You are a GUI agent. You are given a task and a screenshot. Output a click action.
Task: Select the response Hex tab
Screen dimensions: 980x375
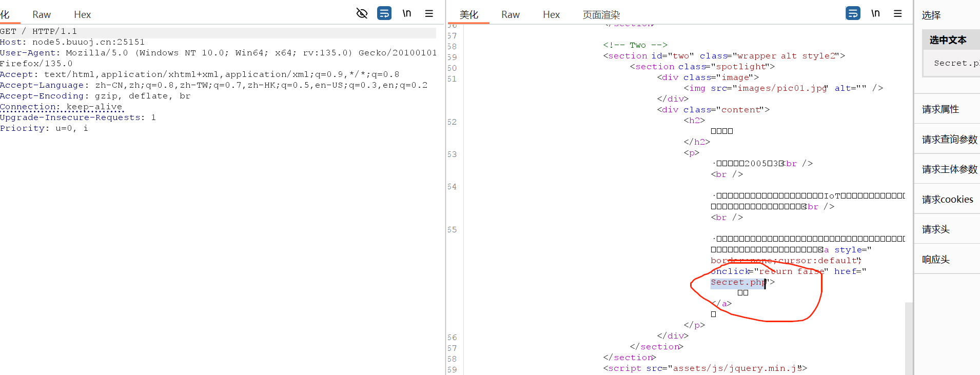click(551, 15)
